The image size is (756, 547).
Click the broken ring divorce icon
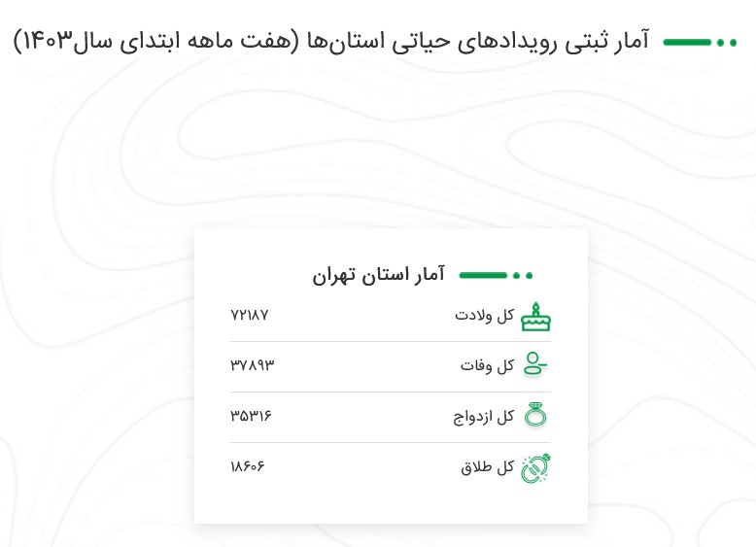(x=535, y=468)
